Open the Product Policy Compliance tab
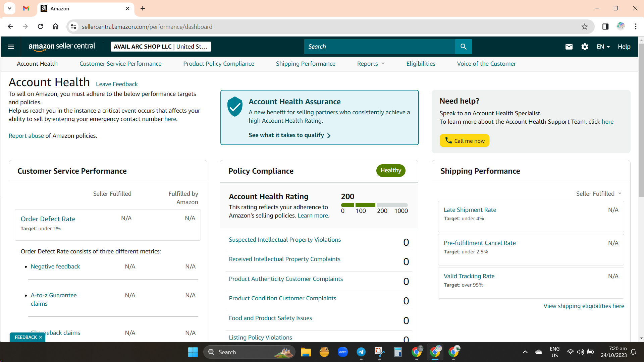This screenshot has width=644, height=362. pyautogui.click(x=219, y=64)
